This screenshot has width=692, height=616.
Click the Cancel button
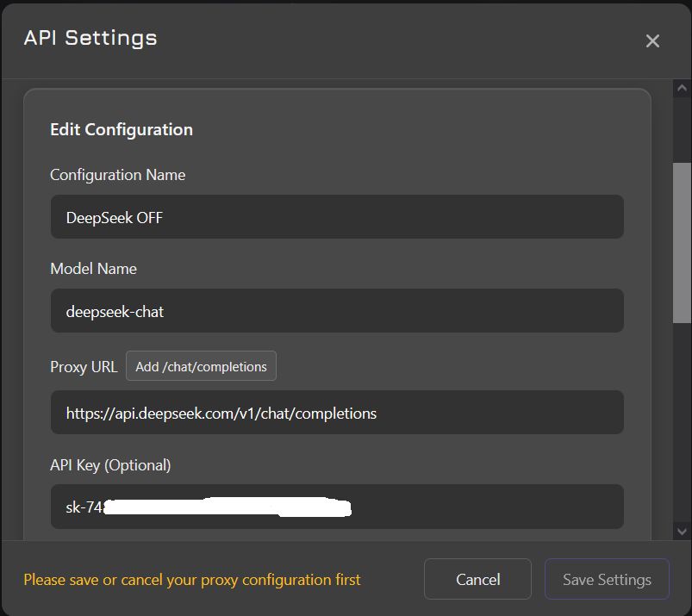click(x=477, y=580)
